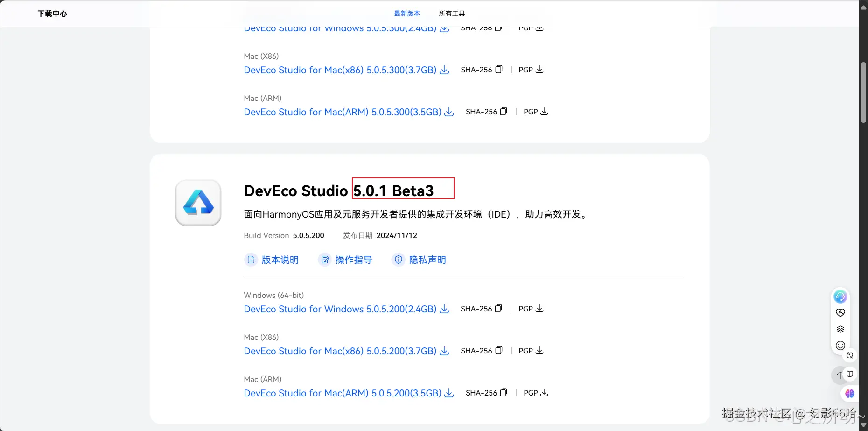Open the smiley face feedback icon
The height and width of the screenshot is (431, 868).
840,346
